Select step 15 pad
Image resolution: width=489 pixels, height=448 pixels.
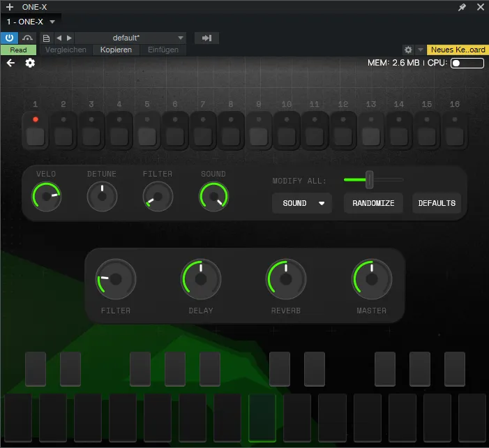coord(427,130)
